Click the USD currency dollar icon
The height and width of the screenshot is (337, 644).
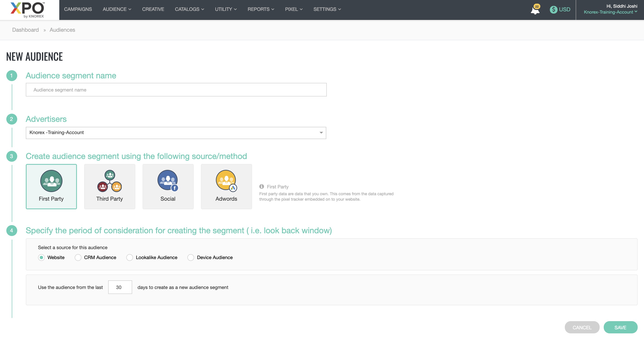tap(553, 10)
